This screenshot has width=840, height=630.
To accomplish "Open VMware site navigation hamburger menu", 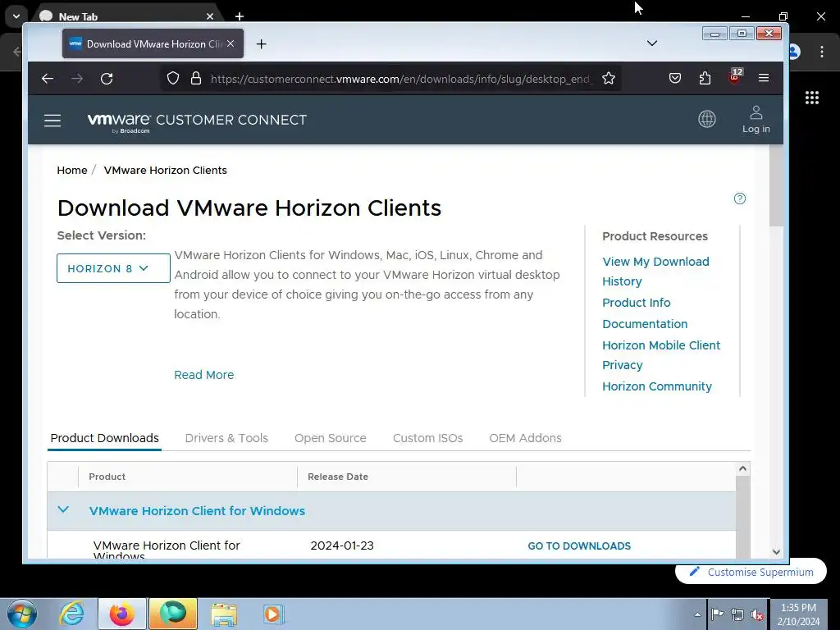I will click(52, 121).
